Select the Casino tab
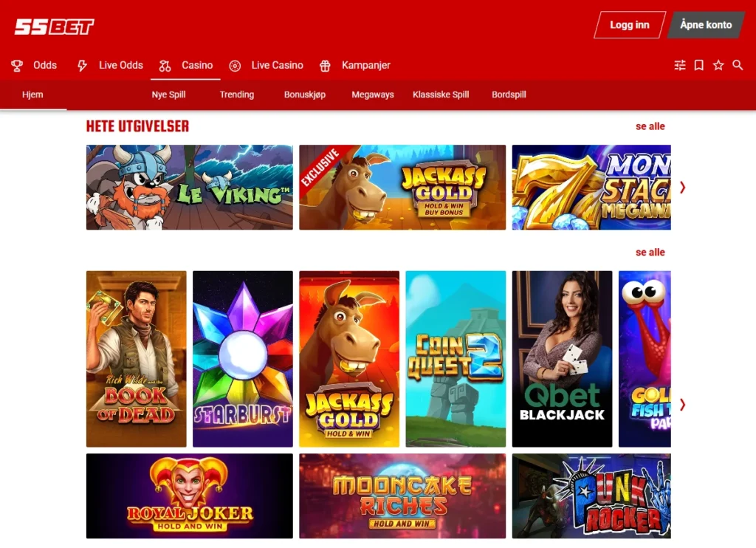Image resolution: width=756 pixels, height=548 pixels. pos(185,66)
